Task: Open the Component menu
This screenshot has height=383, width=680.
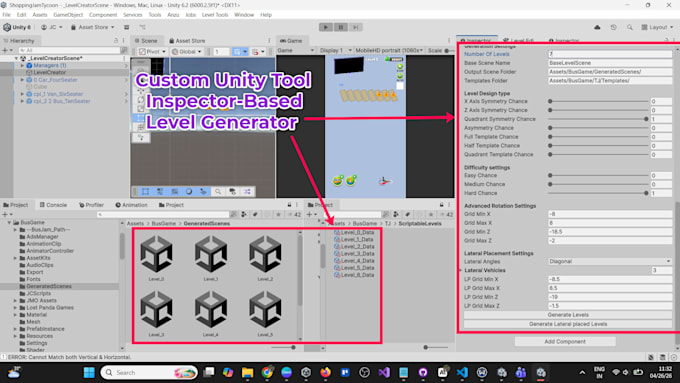Action: 103,15
